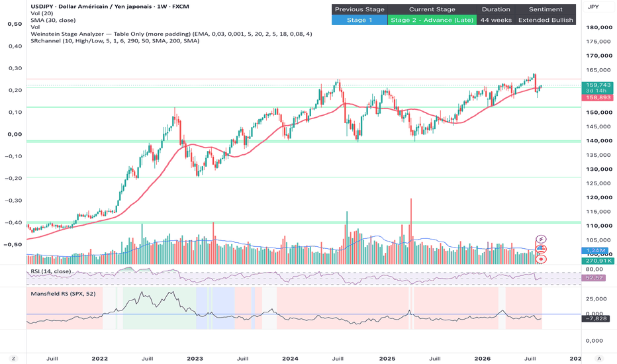The width and height of the screenshot is (617, 364).
Task: Click the blue Stage 1 cell
Action: 359,20
